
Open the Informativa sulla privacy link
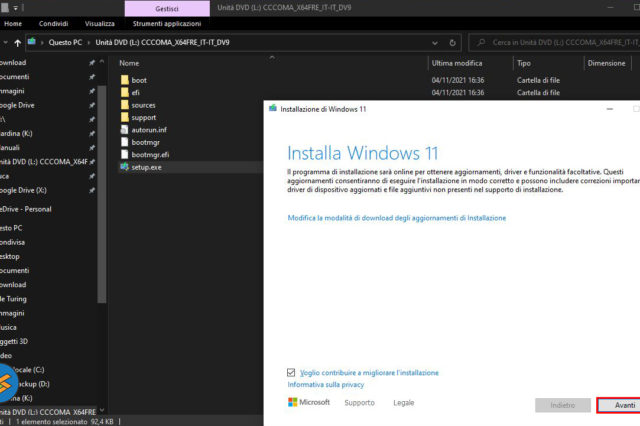[x=326, y=384]
